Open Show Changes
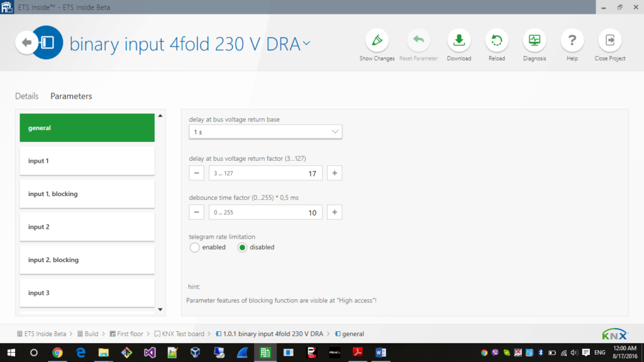 point(377,45)
